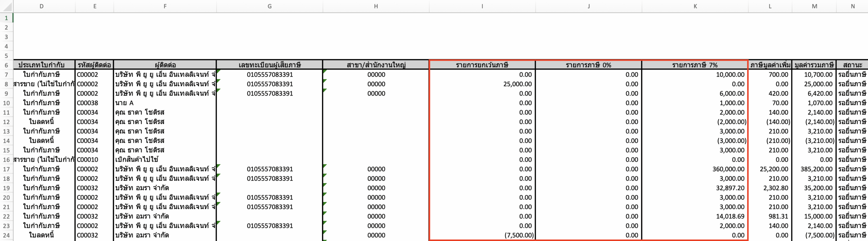Click cell with value 981.31

pos(770,216)
